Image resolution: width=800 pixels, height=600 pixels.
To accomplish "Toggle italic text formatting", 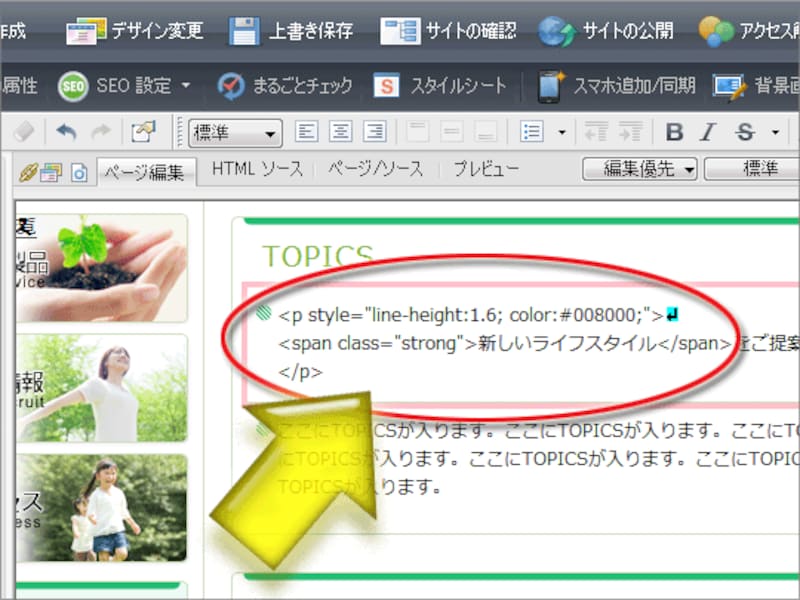I will (708, 132).
